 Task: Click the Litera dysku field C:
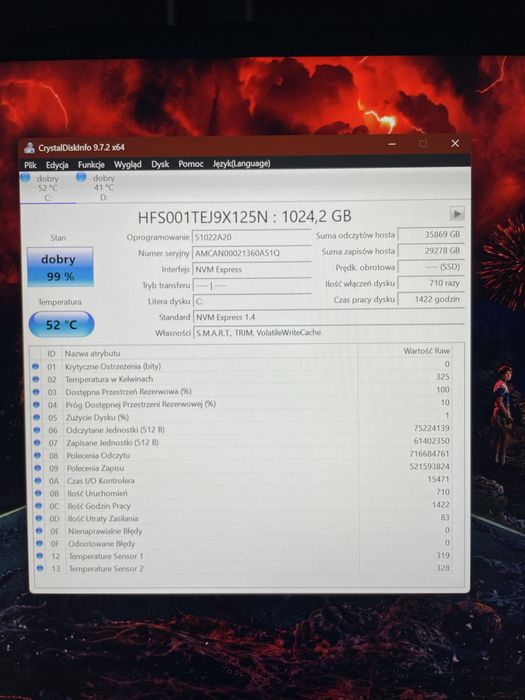252,301
